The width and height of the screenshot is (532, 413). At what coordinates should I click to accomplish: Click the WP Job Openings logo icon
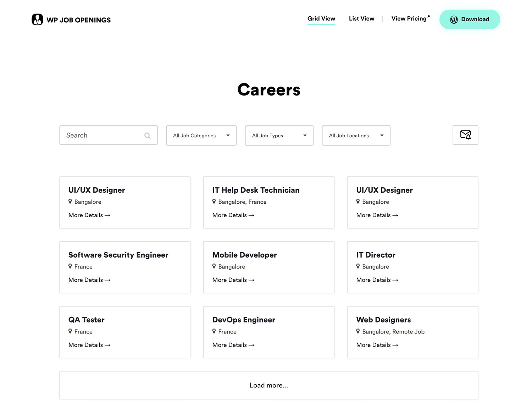click(x=37, y=20)
